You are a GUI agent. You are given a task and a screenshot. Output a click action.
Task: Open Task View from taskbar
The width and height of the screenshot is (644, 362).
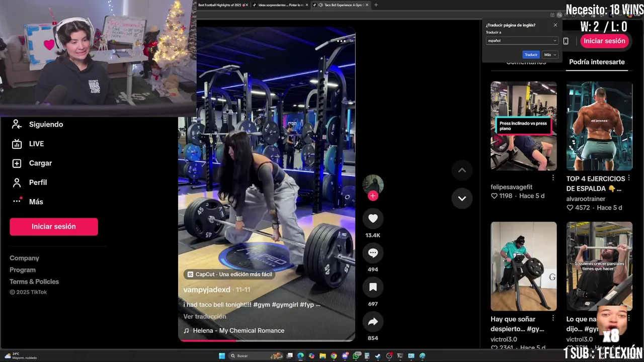[x=290, y=356]
